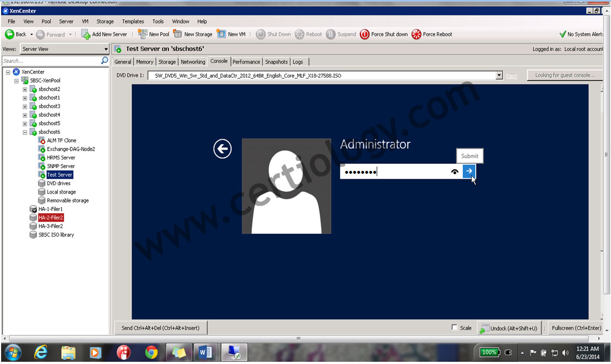Click the Eject link
The width and height of the screenshot is (611, 364).
pos(511,76)
